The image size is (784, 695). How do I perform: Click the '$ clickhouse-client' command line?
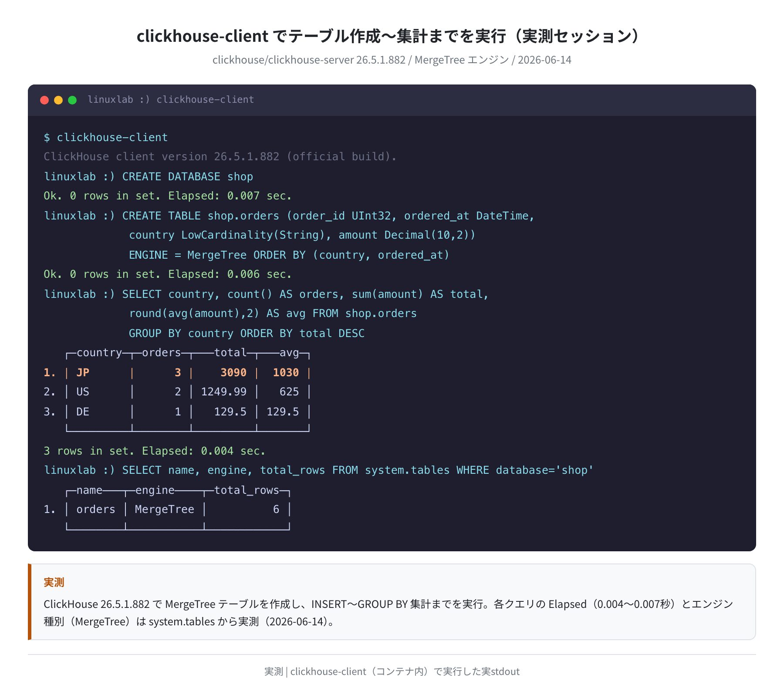click(x=106, y=138)
